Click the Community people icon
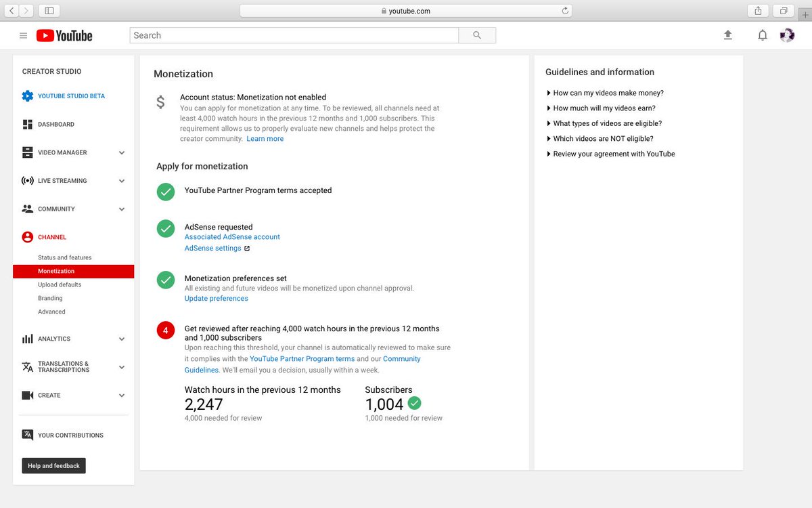This screenshot has width=812, height=508. pos(27,209)
